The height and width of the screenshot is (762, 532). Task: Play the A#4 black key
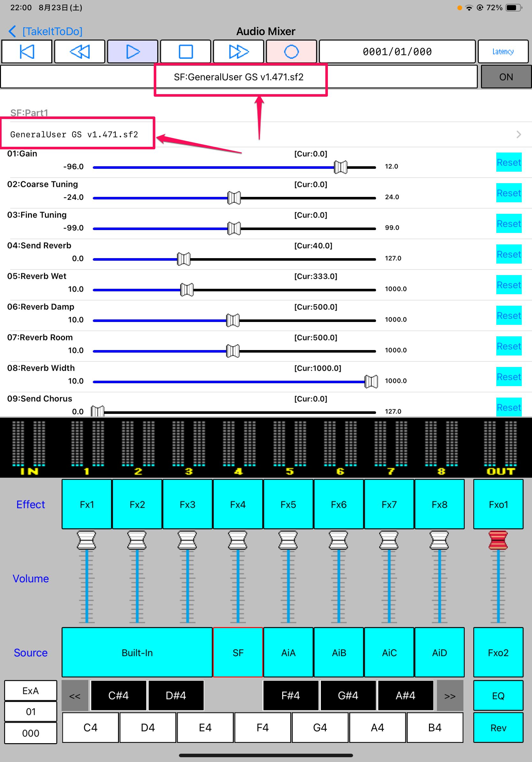click(x=405, y=695)
